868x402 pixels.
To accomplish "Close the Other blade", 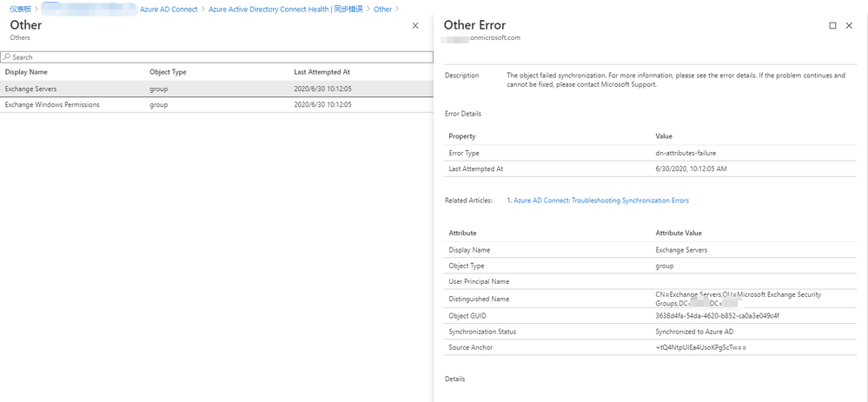I will pyautogui.click(x=415, y=25).
